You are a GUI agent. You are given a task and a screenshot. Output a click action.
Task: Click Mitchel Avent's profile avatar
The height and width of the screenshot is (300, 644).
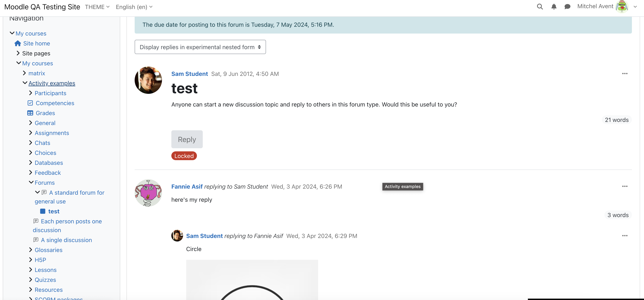(622, 7)
